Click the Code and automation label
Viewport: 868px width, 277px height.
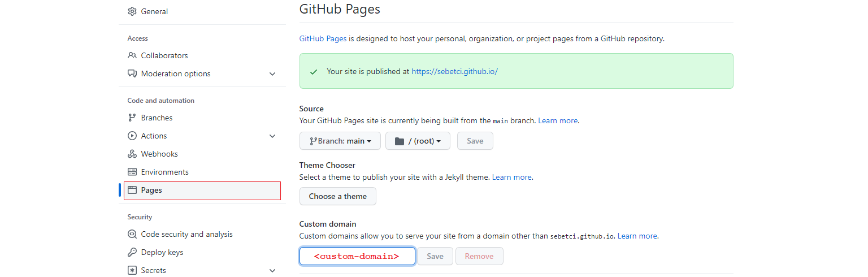(x=161, y=101)
